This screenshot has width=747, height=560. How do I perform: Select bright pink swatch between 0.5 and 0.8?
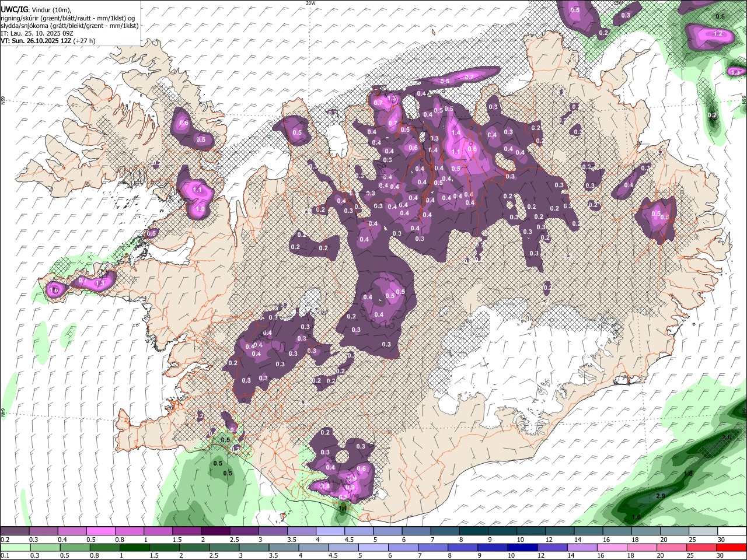click(x=101, y=531)
